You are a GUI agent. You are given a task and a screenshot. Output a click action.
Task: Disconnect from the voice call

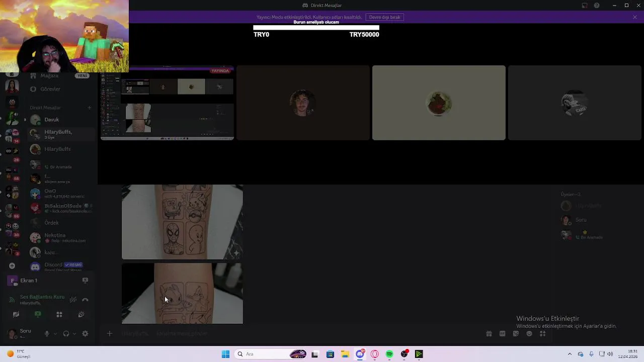point(85,299)
